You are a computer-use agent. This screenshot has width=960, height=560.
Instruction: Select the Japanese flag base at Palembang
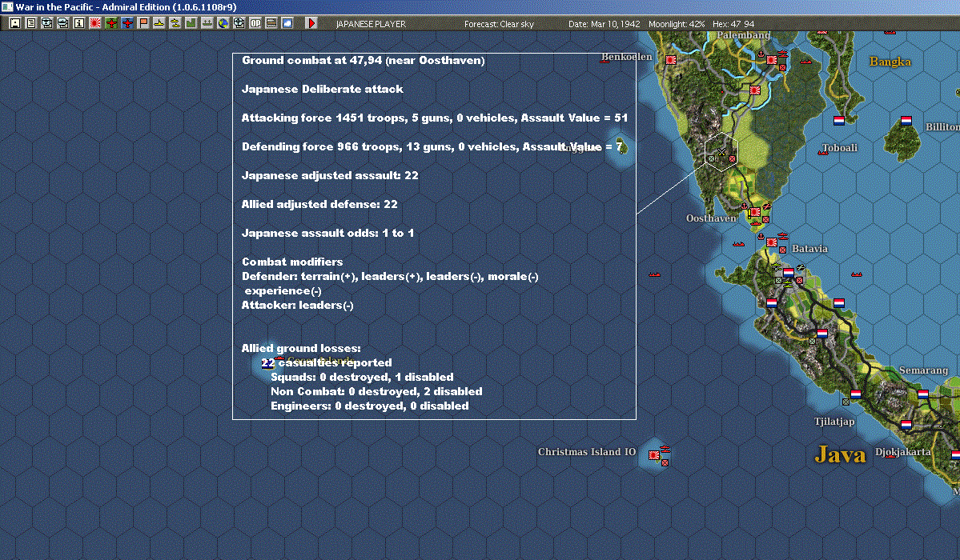(772, 60)
